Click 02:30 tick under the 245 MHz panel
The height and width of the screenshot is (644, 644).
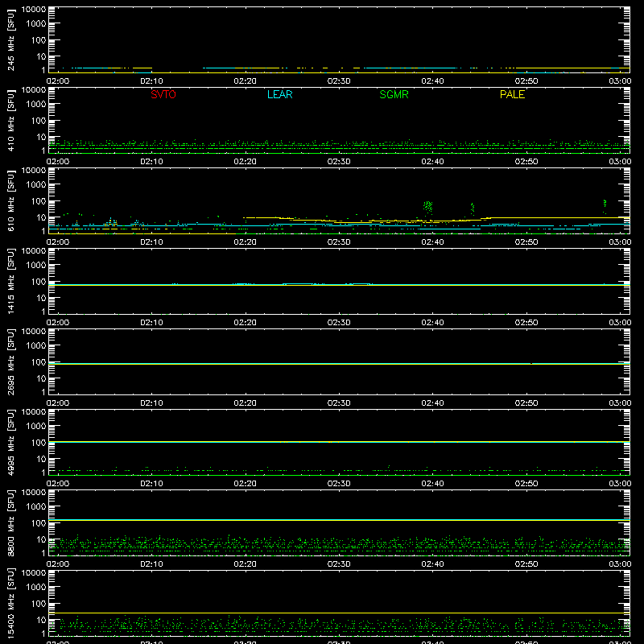339,81
